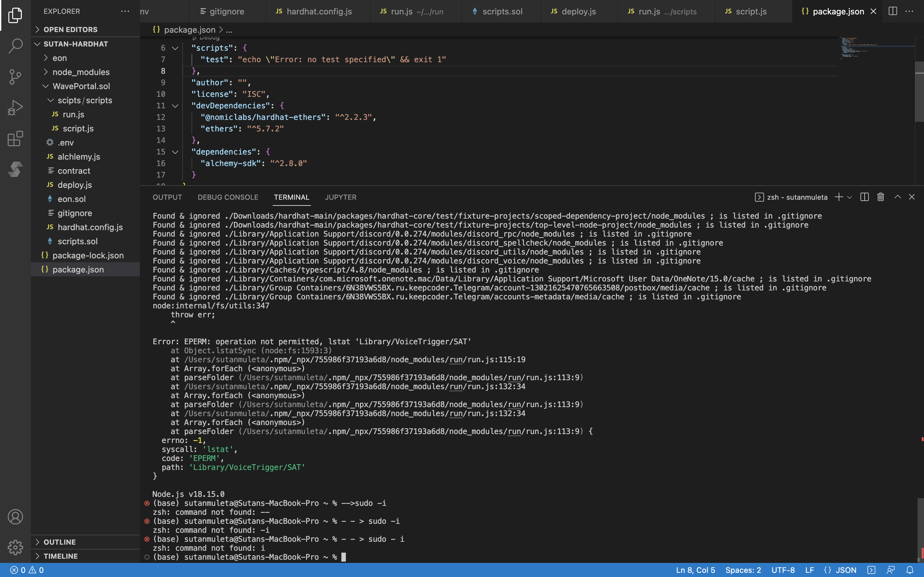Viewport: 924px width, 577px height.
Task: Open the notifications bell in status bar
Action: tap(910, 570)
